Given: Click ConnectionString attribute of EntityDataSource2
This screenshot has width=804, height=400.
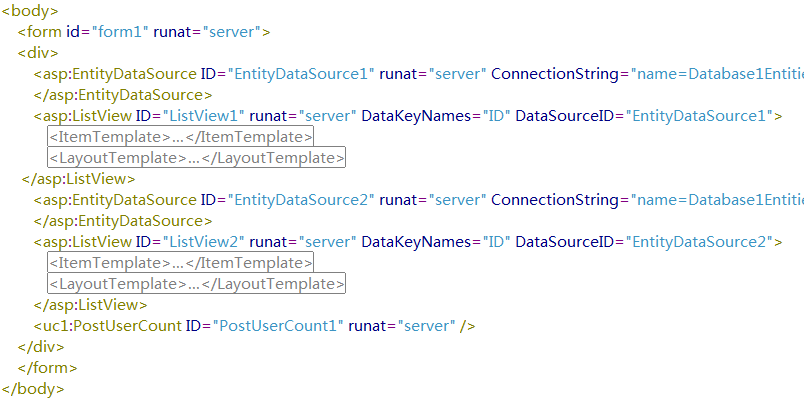Looking at the screenshot, I should 555,200.
